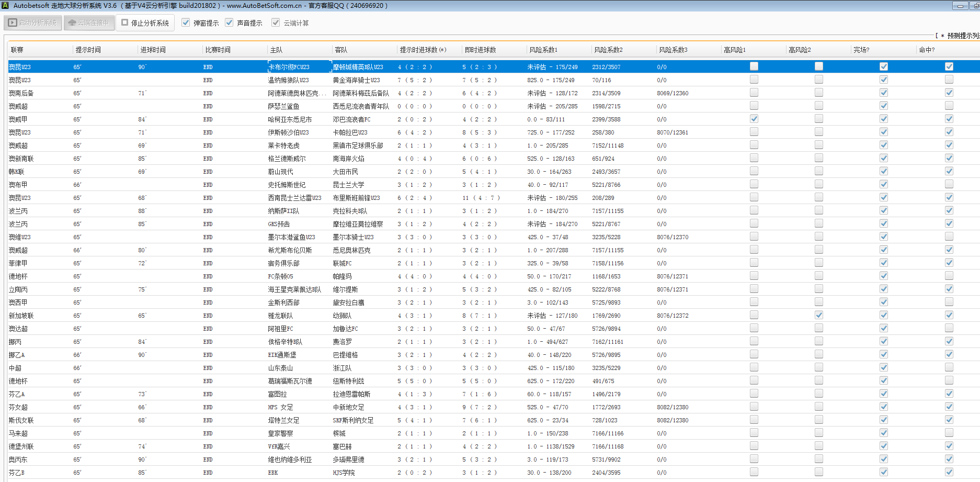Click the 风险系数1 column header
Image resolution: width=980 pixels, height=482 pixels.
point(543,50)
